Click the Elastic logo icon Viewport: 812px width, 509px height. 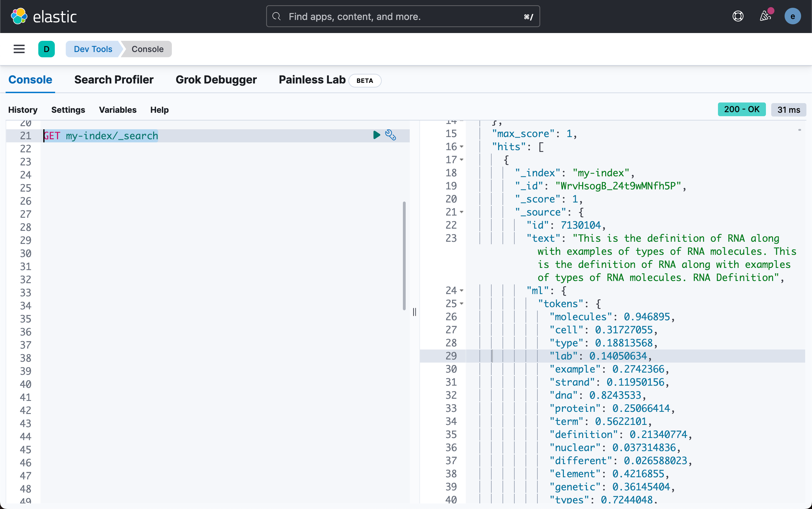tap(19, 16)
